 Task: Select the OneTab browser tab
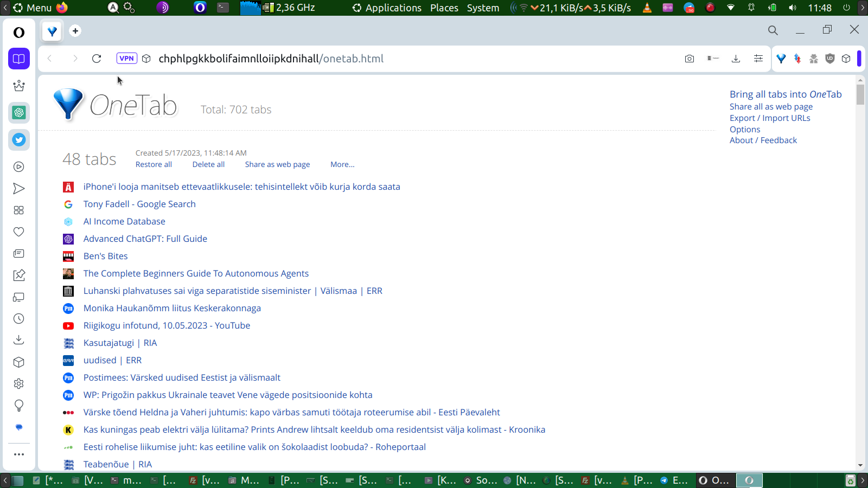click(52, 31)
